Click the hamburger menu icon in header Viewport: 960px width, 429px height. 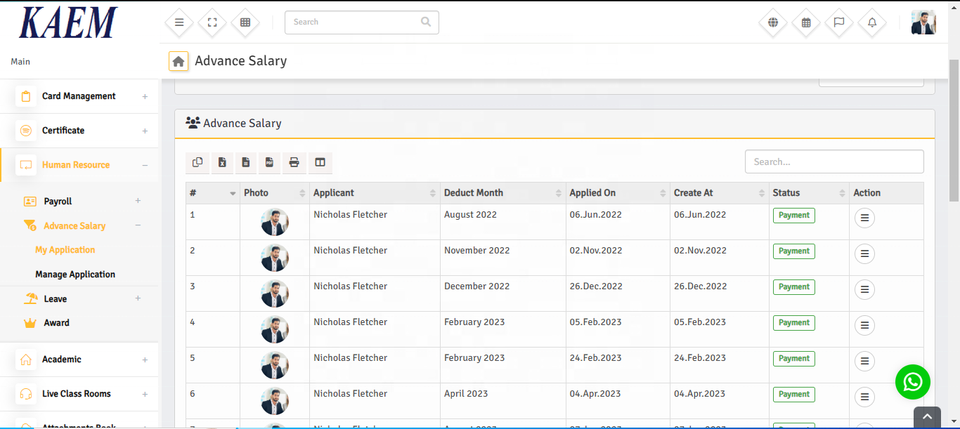tap(179, 22)
